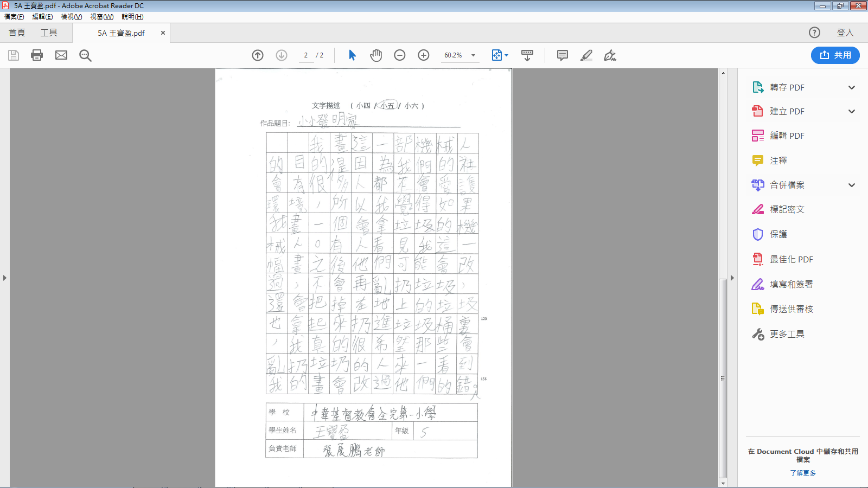Click the 了解更多 link

[x=803, y=473]
